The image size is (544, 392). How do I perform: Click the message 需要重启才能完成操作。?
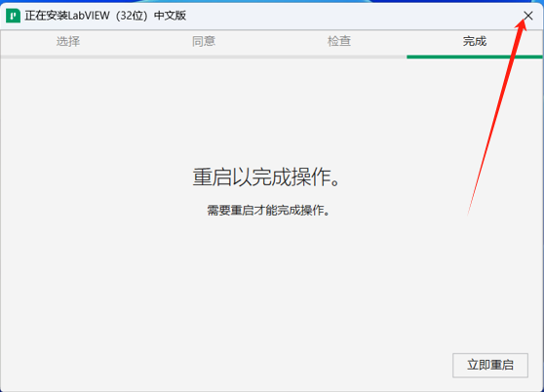click(x=268, y=210)
